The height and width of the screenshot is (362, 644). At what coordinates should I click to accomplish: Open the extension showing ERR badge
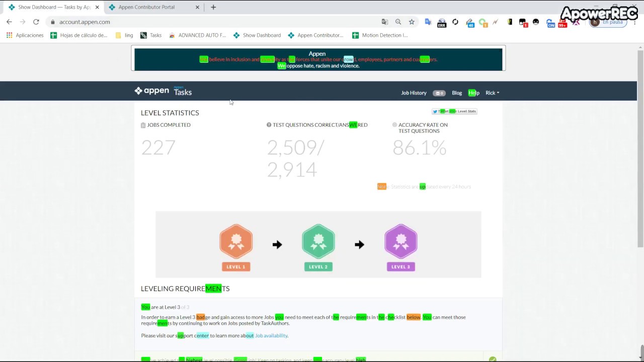click(442, 23)
